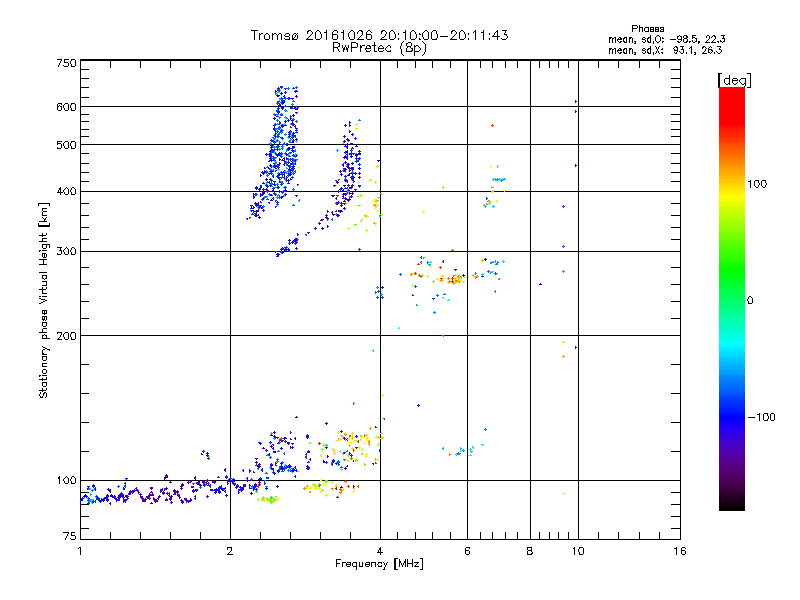Click the plot title "Tromsø 20161026 20:10:00-20:11:43"
Screen dimensions: 800x600
379,35
